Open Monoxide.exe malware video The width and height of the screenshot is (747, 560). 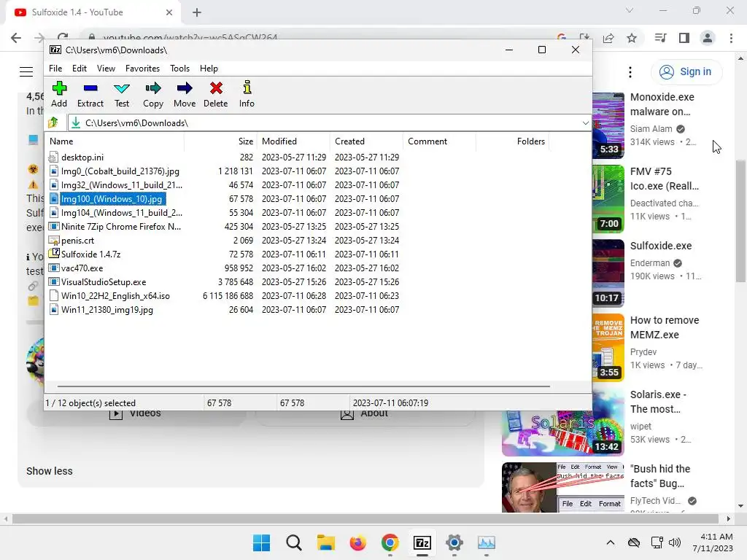click(662, 104)
